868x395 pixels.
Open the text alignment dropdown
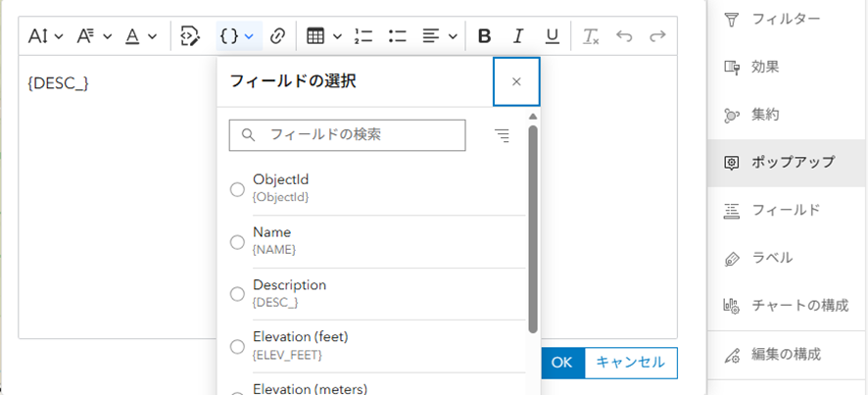click(x=440, y=36)
